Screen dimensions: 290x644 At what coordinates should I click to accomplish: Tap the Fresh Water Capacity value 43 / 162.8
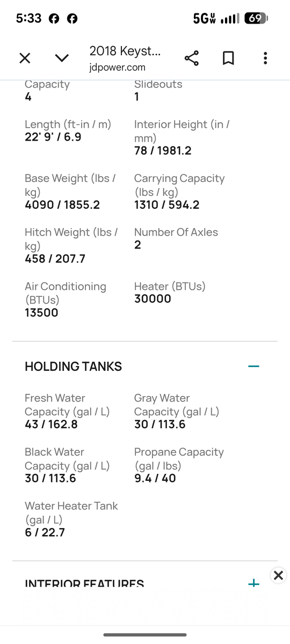click(x=51, y=425)
